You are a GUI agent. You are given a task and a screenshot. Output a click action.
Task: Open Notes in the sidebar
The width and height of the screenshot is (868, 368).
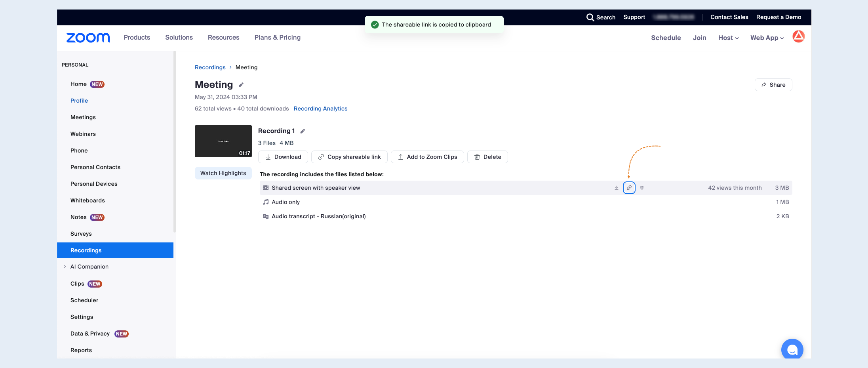pyautogui.click(x=78, y=217)
